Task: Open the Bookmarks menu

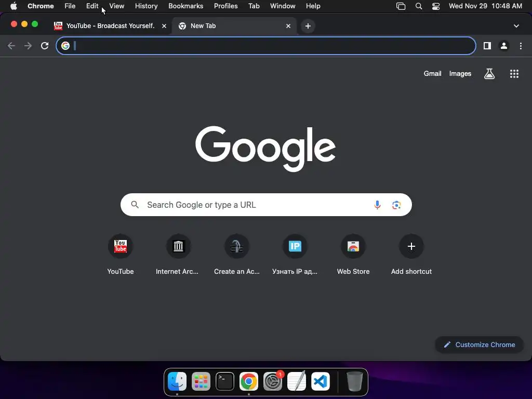Action: coord(185,6)
